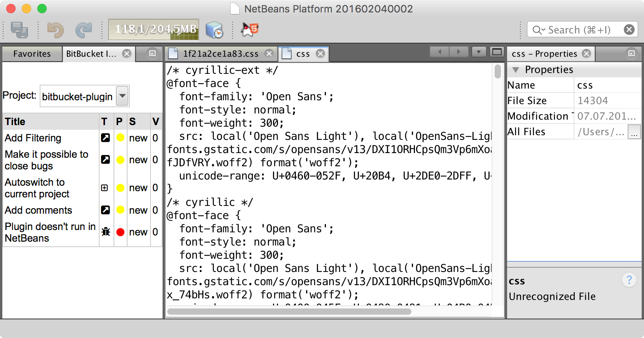Screen dimensions: 644x338
Task: Click the Save All toolbar icon
Action: click(x=19, y=30)
